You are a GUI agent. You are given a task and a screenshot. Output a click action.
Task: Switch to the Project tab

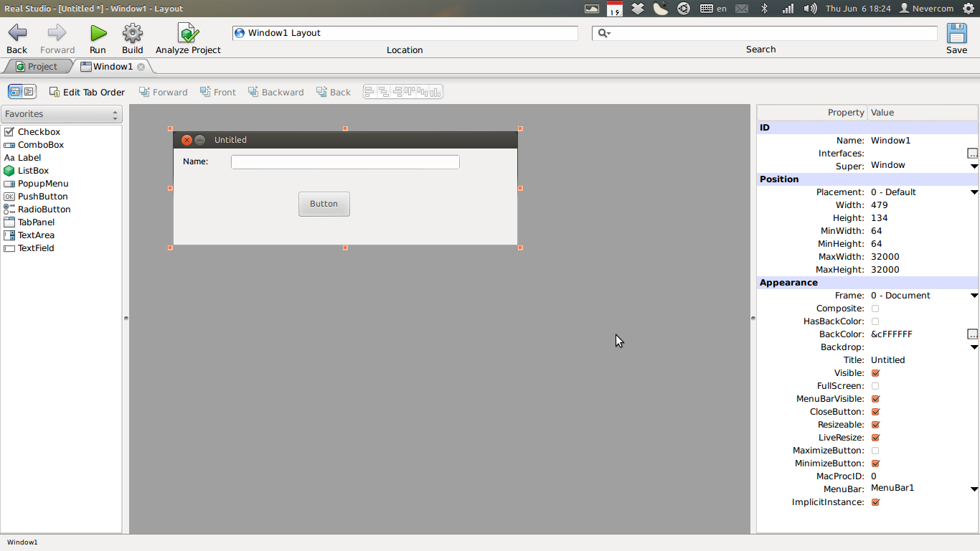click(x=37, y=67)
